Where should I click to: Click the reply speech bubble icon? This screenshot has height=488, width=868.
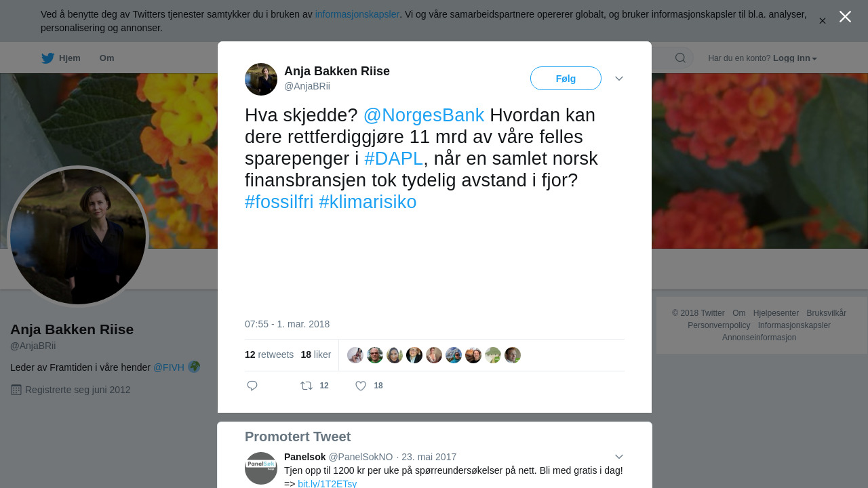(252, 386)
